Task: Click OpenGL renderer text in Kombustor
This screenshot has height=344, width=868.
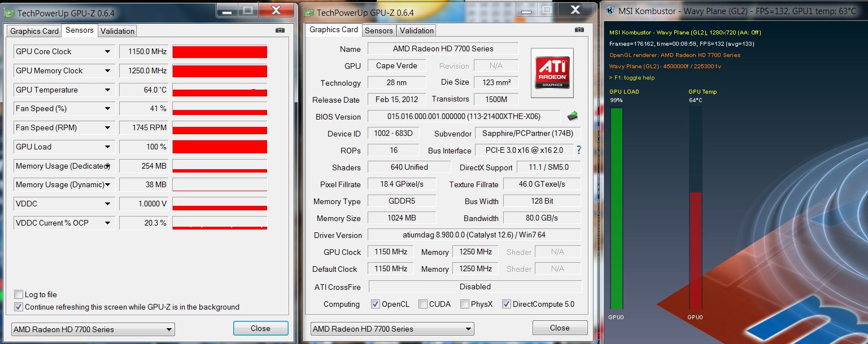Action: coord(675,55)
